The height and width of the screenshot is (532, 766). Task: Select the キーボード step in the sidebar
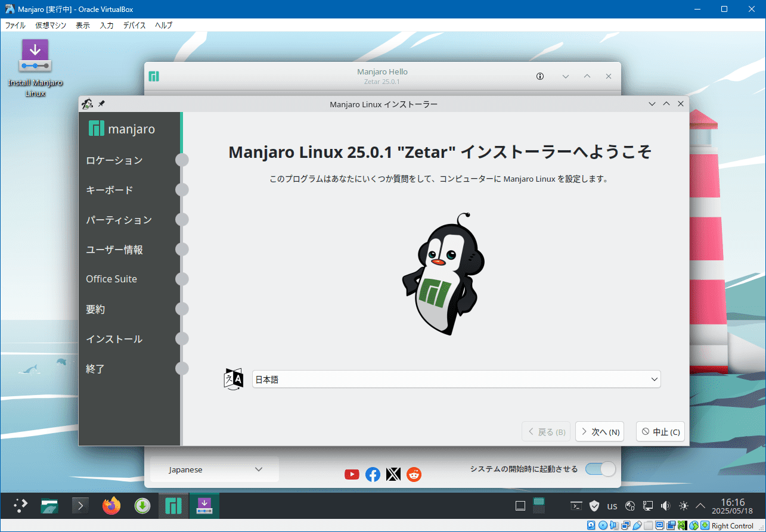coord(110,190)
